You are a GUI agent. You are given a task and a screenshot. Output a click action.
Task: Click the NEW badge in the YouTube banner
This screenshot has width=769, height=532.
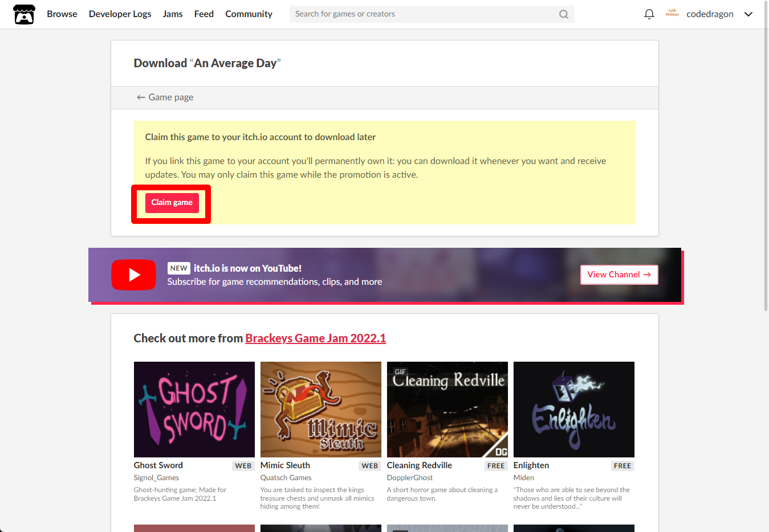[x=179, y=268]
